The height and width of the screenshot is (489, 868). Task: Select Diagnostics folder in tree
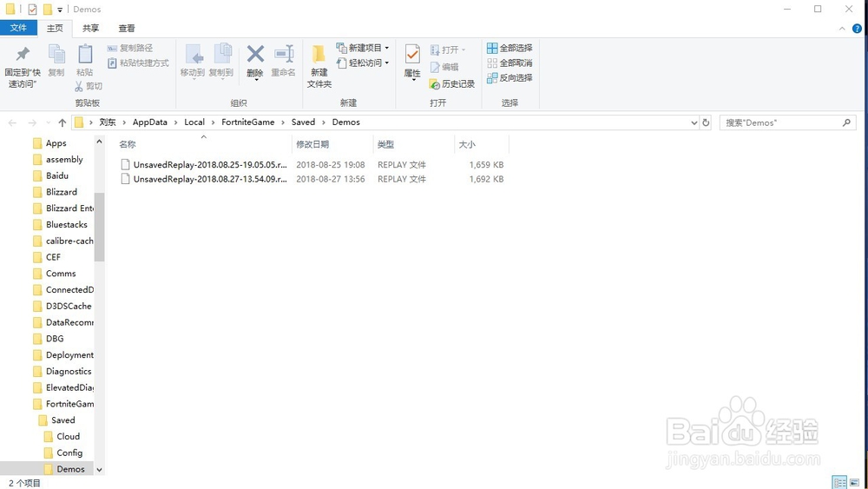tap(68, 372)
